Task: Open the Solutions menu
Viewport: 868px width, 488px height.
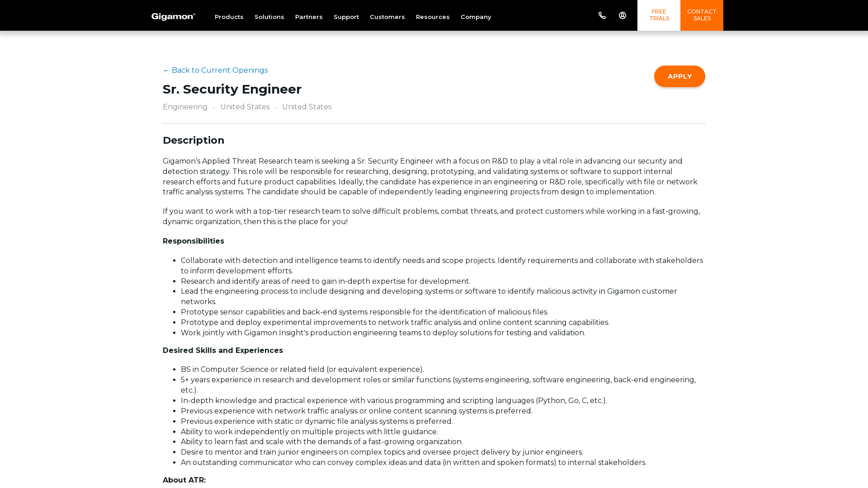Action: click(x=269, y=17)
